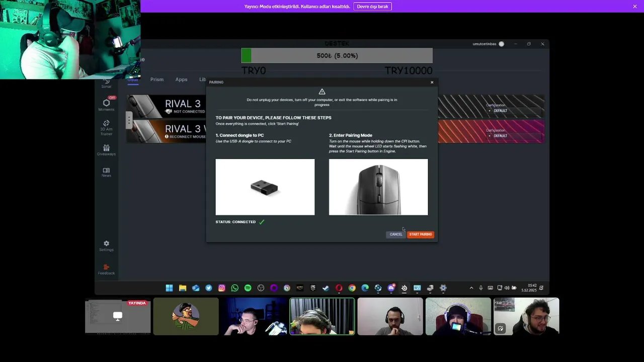Open Microsoft Edge from the taskbar
This screenshot has height=362, width=644.
click(365, 288)
